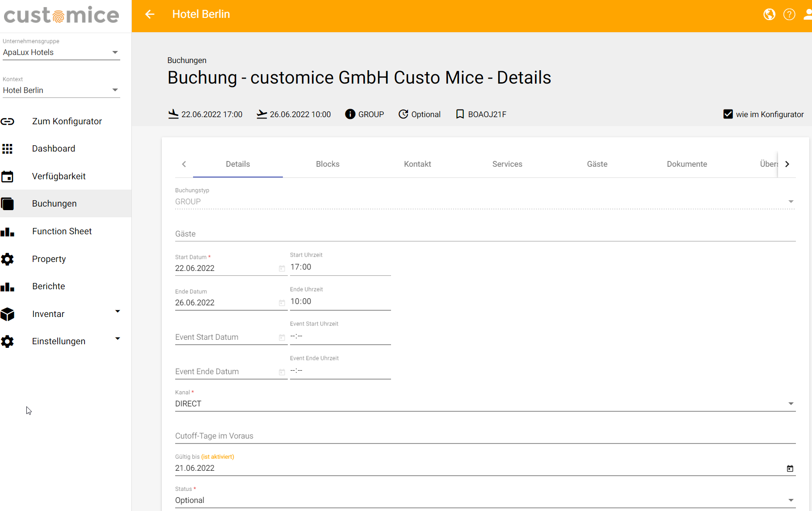Click the Gäste input field

[485, 234]
